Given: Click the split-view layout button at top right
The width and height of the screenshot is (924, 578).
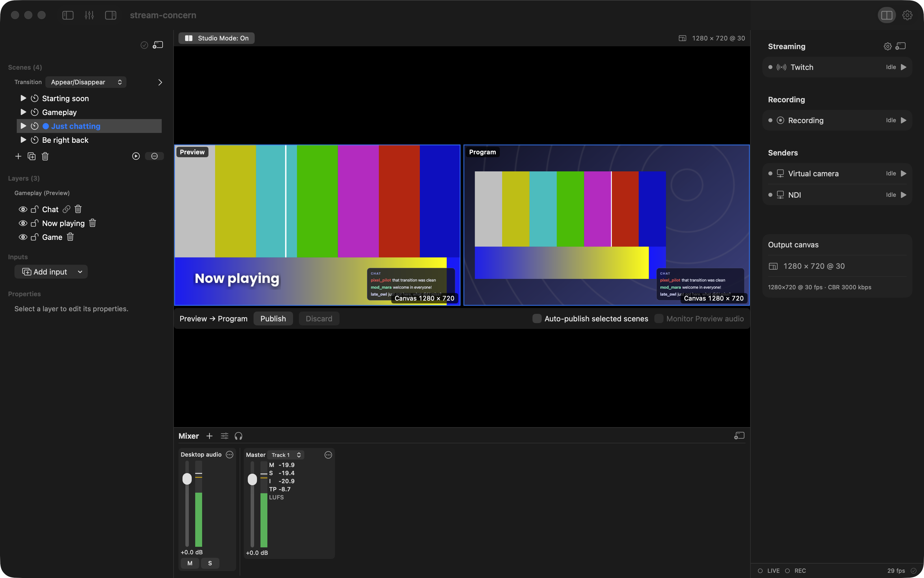Looking at the screenshot, I should (886, 15).
